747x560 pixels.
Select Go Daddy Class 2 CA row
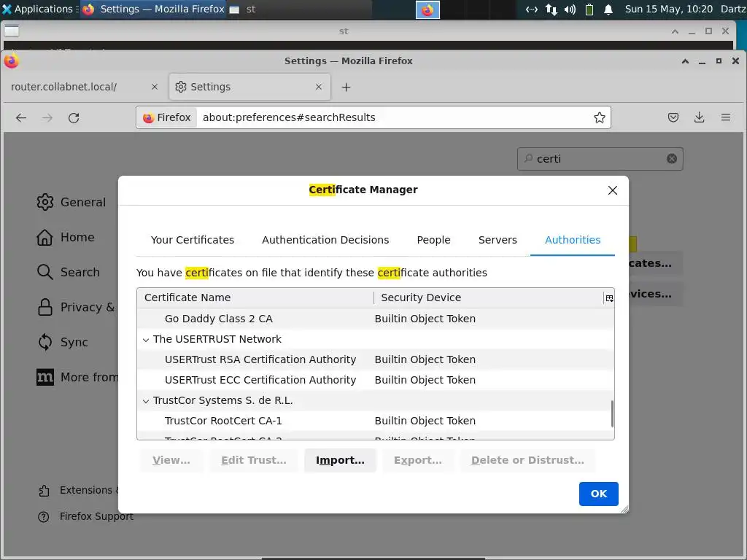point(376,319)
